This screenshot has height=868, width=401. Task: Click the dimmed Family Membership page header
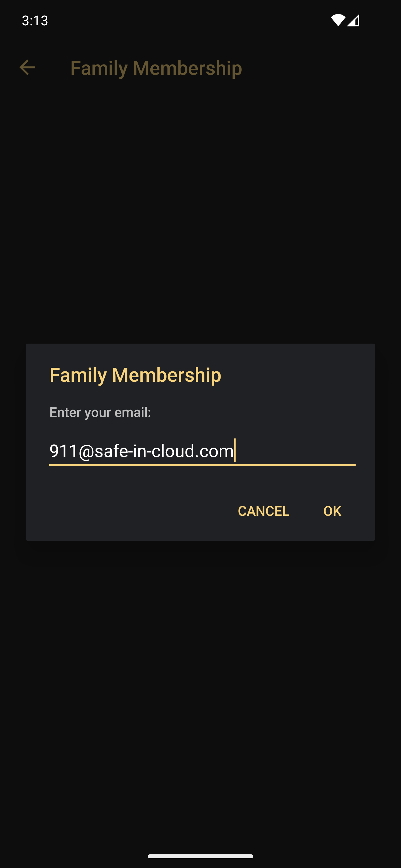pos(156,68)
